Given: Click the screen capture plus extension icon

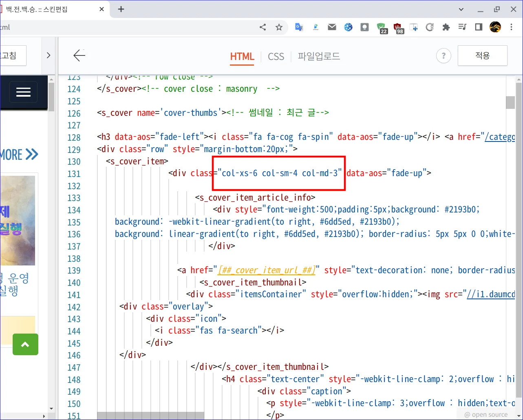Looking at the screenshot, I should point(414,27).
